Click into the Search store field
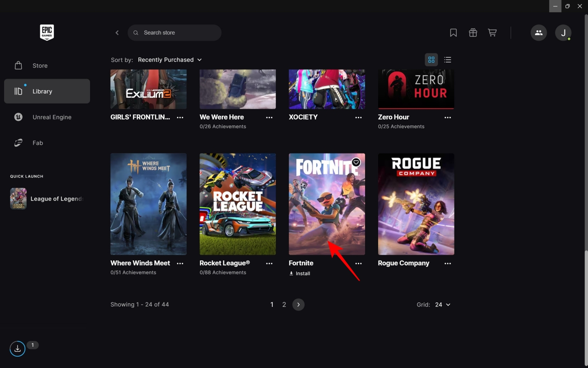 point(175,33)
